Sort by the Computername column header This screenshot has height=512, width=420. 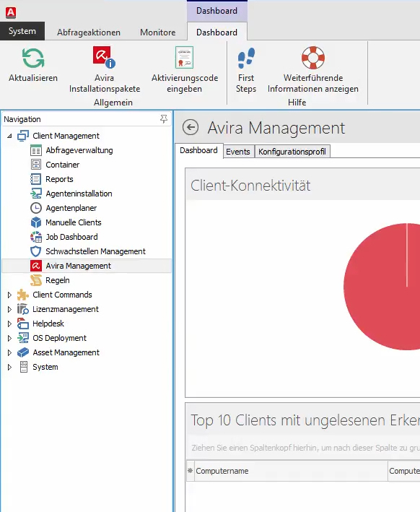222,471
